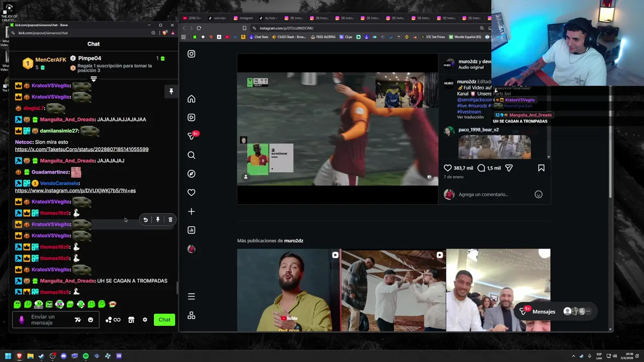
Task: Reload the Instagram page in browser
Action: pos(199,28)
